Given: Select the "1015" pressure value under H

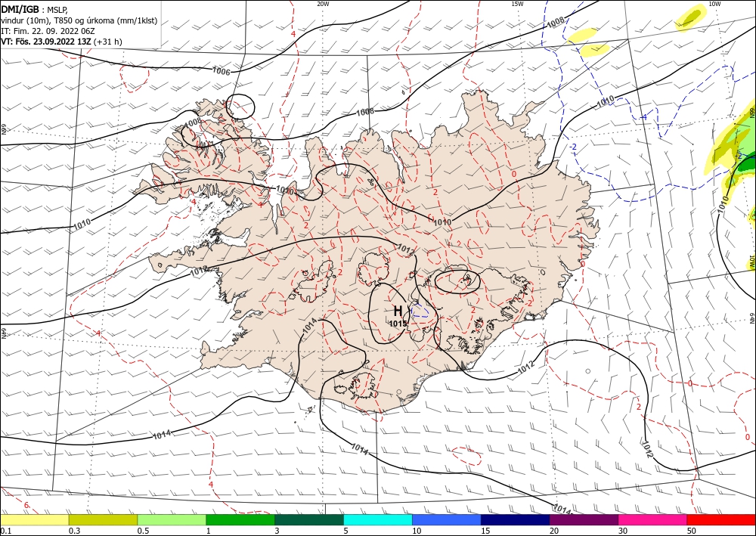Looking at the screenshot, I should (398, 324).
